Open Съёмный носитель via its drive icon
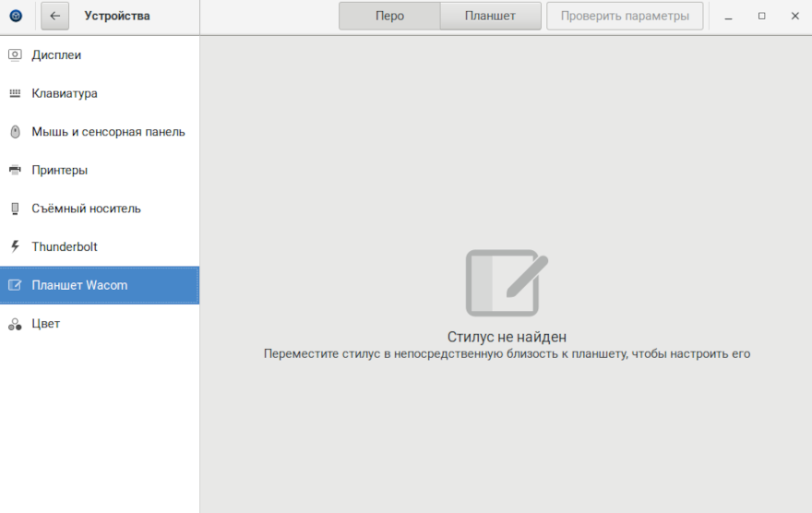This screenshot has height=513, width=812. [x=15, y=209]
